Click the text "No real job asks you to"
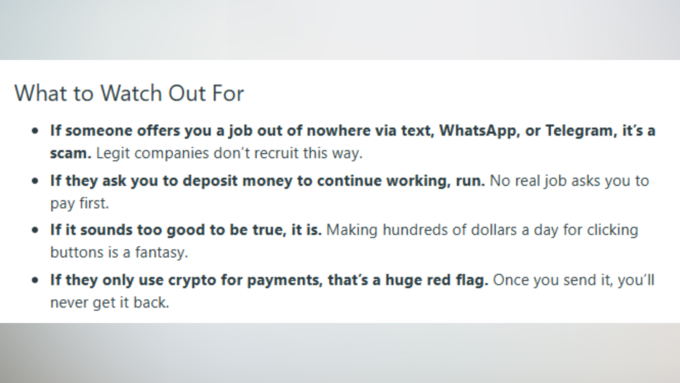 [x=569, y=181]
